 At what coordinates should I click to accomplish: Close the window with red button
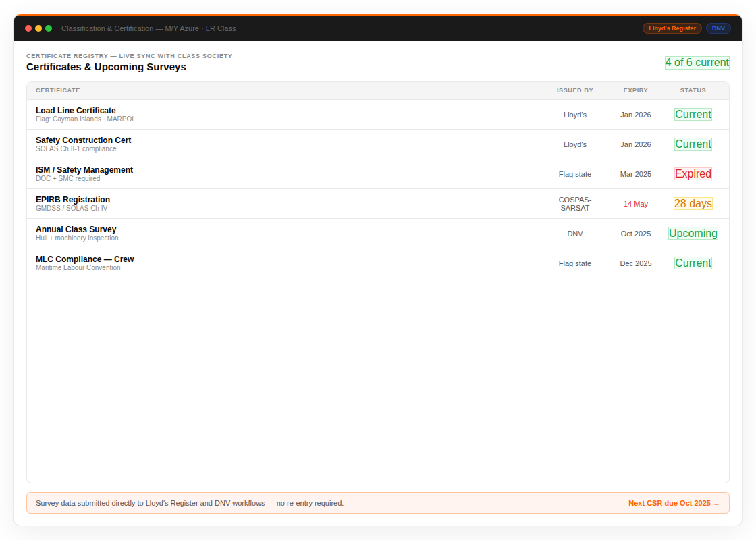pos(28,28)
